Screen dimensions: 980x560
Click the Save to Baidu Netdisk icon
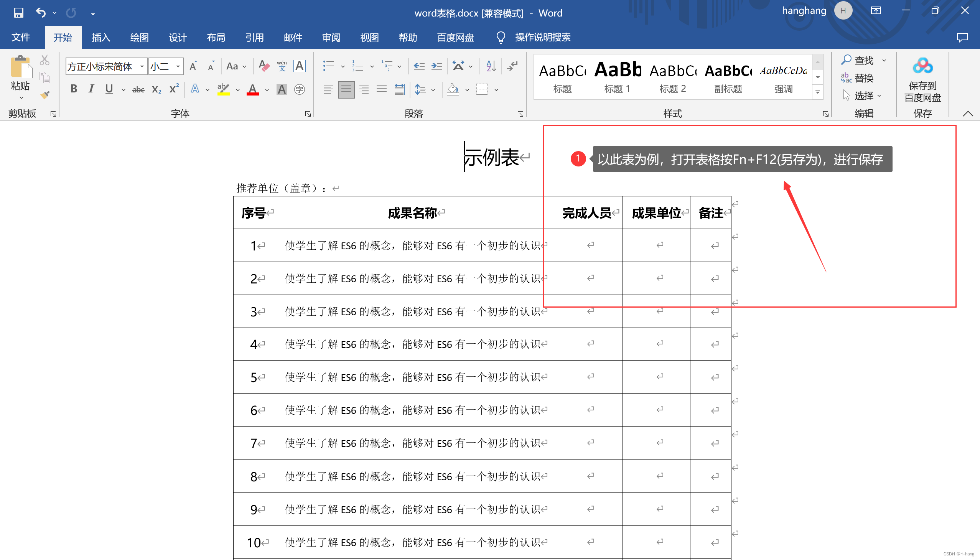coord(922,79)
